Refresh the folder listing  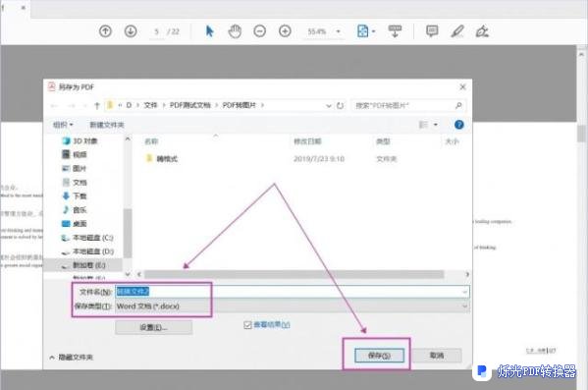pyautogui.click(x=340, y=106)
